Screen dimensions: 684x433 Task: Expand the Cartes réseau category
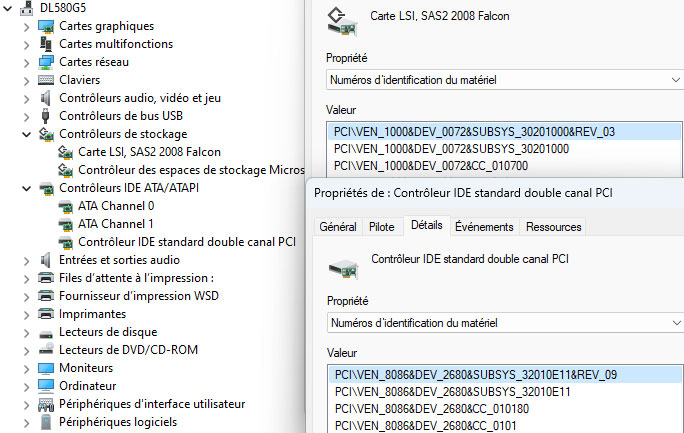tap(27, 63)
